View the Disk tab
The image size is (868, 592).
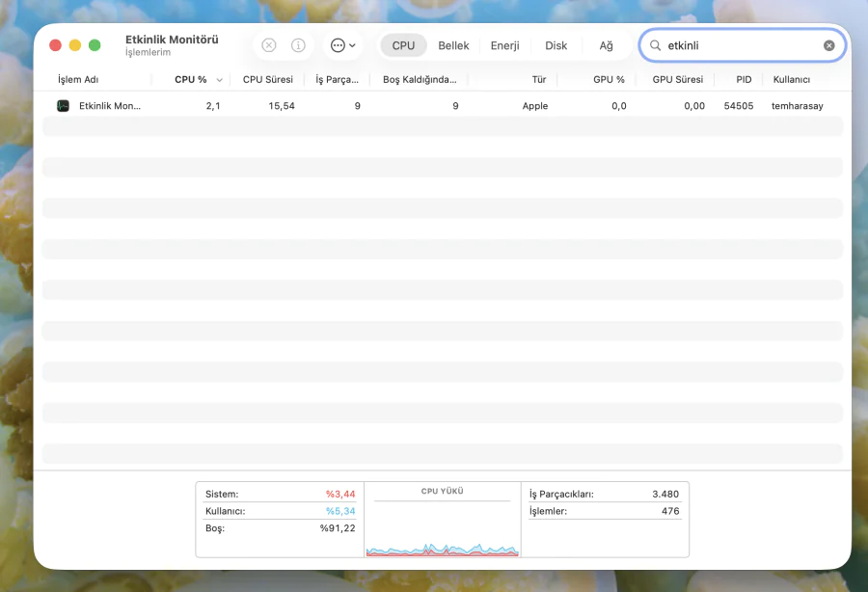click(x=556, y=44)
